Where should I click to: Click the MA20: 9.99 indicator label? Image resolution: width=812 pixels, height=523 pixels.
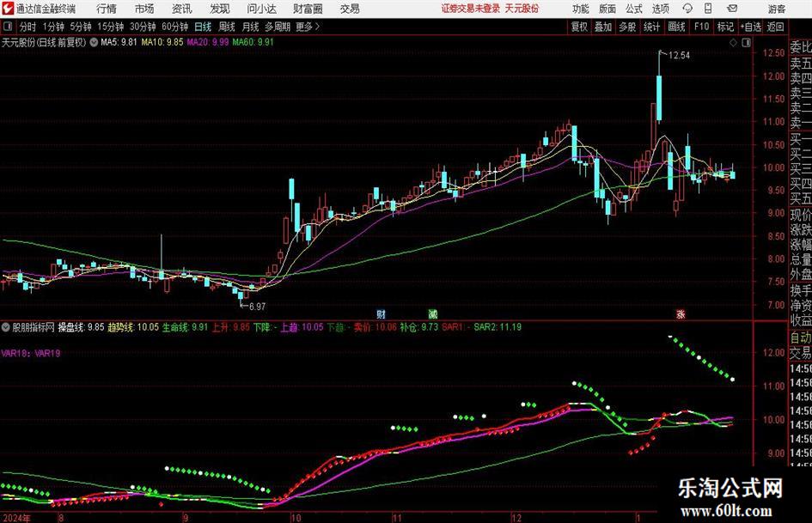click(208, 42)
